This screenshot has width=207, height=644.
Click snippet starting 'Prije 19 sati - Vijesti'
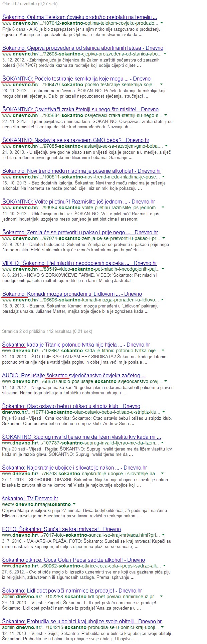[87, 421]
